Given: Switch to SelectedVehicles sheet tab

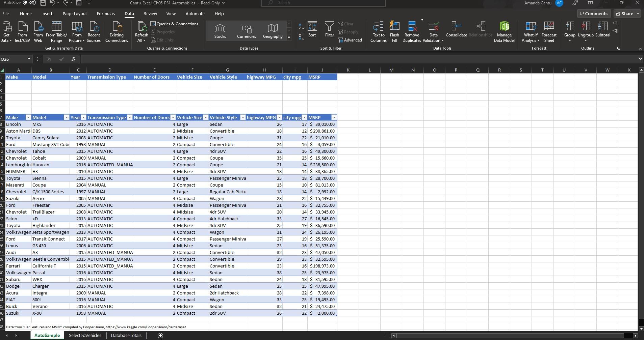Looking at the screenshot, I should click(85, 336).
